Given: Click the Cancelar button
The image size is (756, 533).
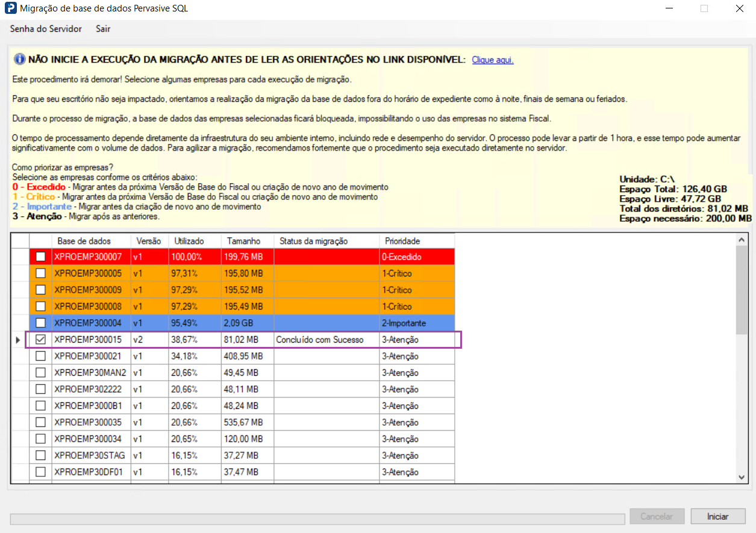Looking at the screenshot, I should (x=657, y=517).
